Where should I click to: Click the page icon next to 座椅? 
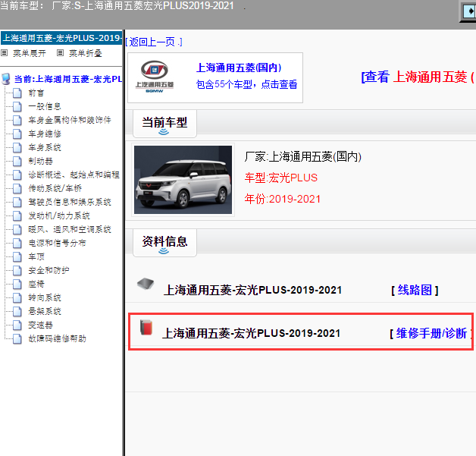click(x=17, y=284)
